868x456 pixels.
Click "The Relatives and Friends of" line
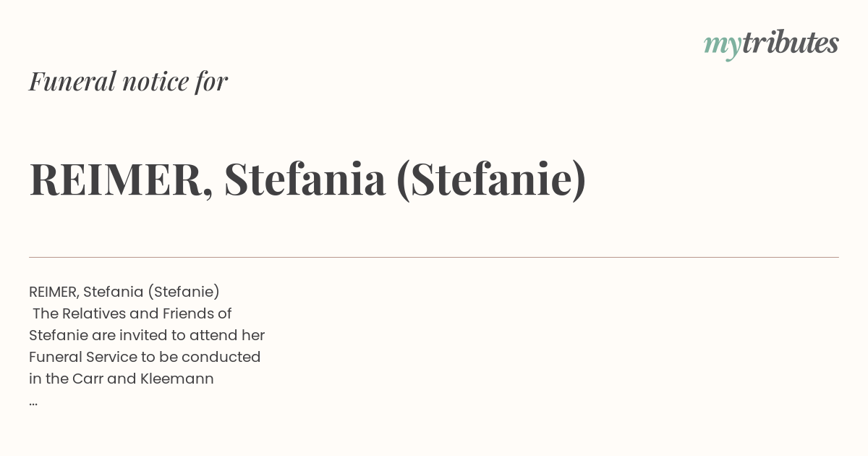[x=132, y=313]
